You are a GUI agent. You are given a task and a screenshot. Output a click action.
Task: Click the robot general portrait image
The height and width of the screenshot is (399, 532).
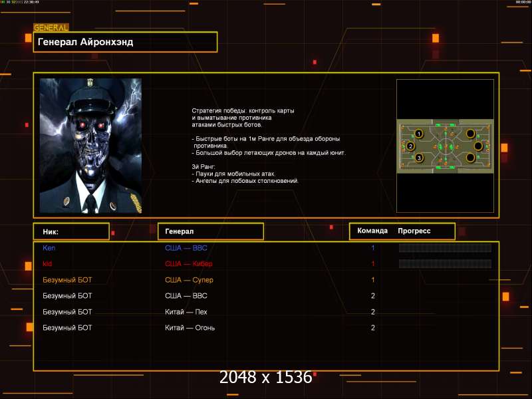click(90, 146)
